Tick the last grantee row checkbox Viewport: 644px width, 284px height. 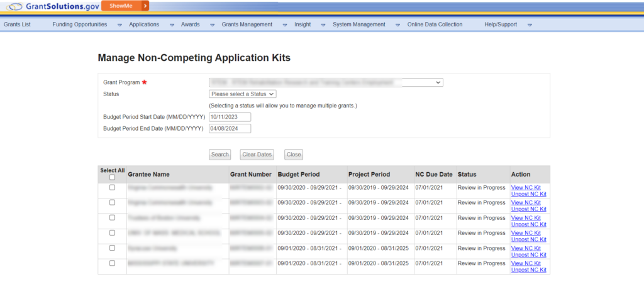click(112, 263)
